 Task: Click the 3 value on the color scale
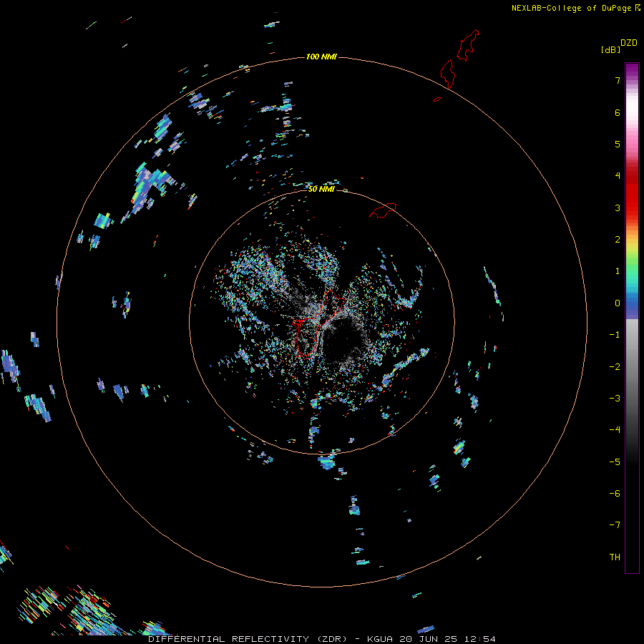(x=618, y=208)
